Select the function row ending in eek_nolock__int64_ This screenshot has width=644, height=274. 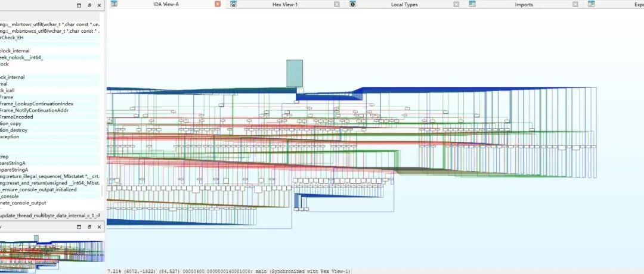click(x=49, y=57)
